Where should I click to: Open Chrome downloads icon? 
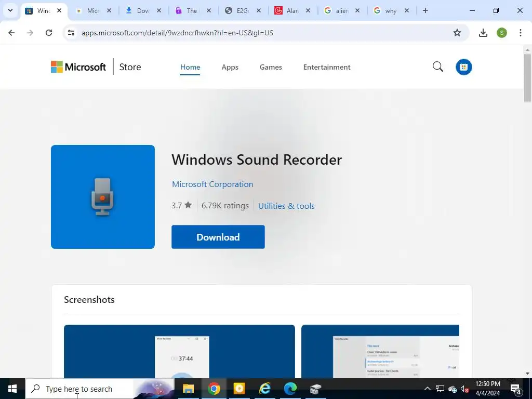pyautogui.click(x=483, y=33)
